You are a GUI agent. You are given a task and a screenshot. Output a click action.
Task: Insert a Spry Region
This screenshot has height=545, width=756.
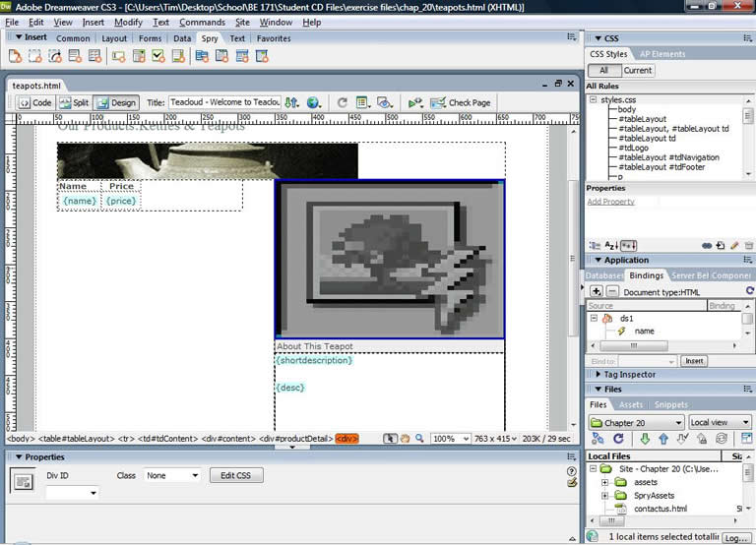pos(34,56)
